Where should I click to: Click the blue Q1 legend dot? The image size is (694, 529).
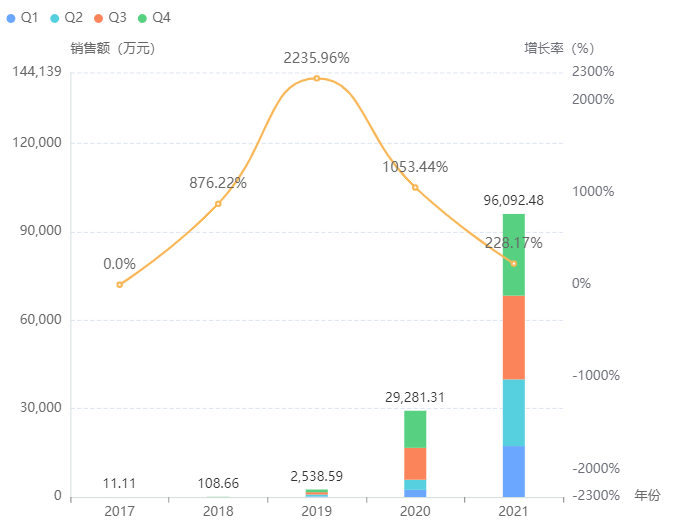click(11, 18)
